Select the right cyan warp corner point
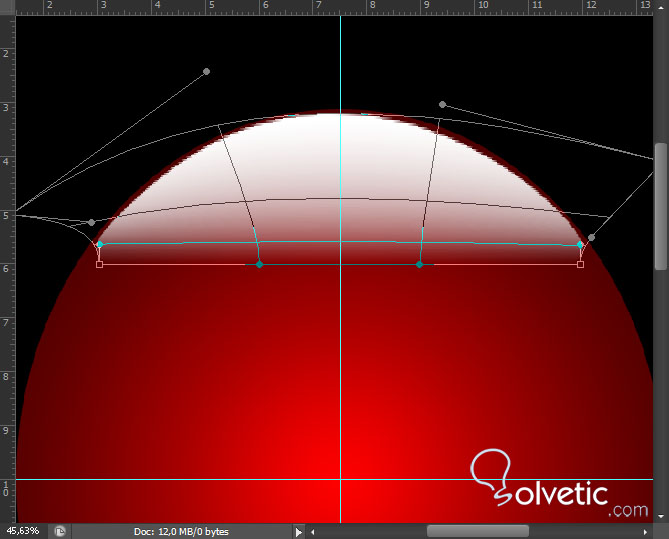 tap(580, 245)
